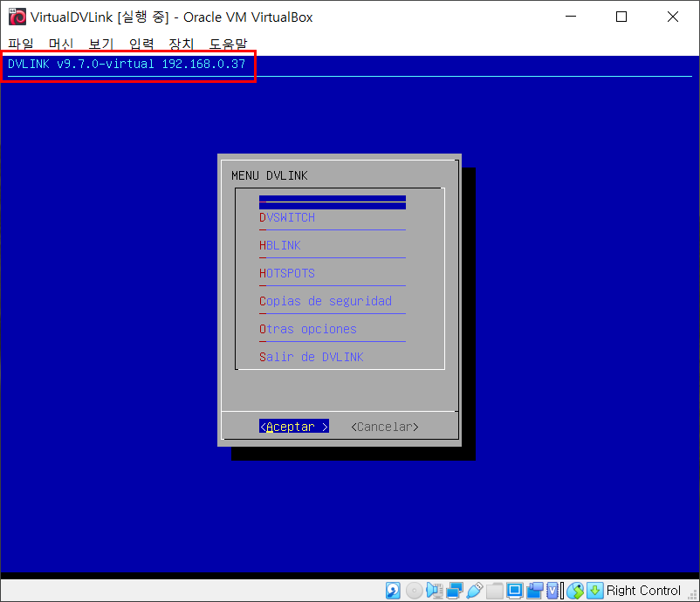Open the 도움말 menu
700x602 pixels.
pos(228,44)
